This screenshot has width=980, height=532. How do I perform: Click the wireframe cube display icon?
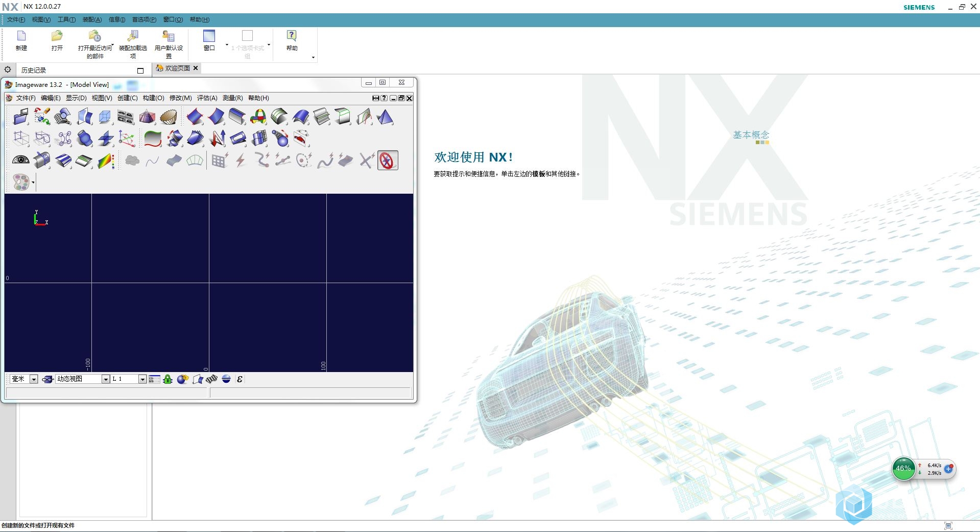[x=105, y=117]
